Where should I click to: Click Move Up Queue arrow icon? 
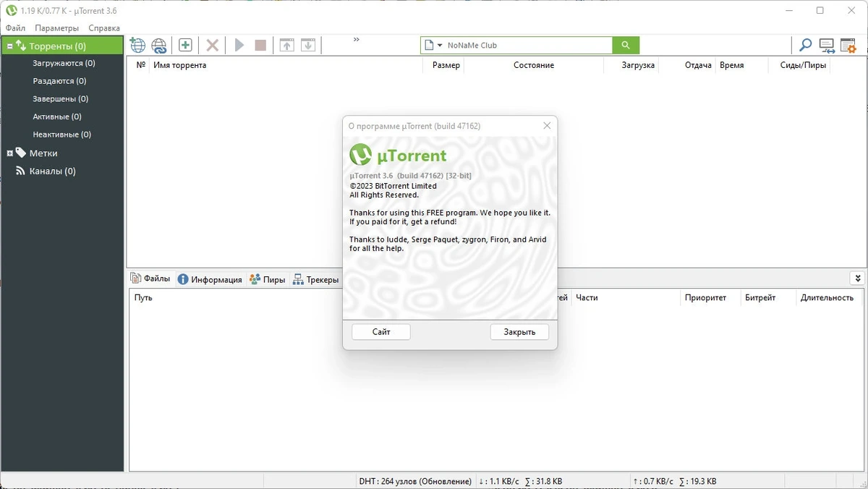pyautogui.click(x=287, y=45)
